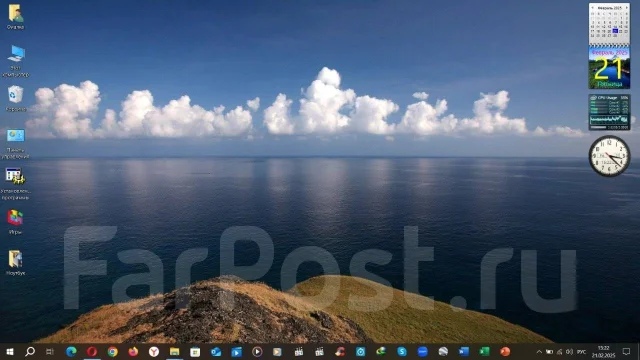This screenshot has height=360, width=640.
Task: Open Microsoft Excel from taskbar
Action: 484,351
